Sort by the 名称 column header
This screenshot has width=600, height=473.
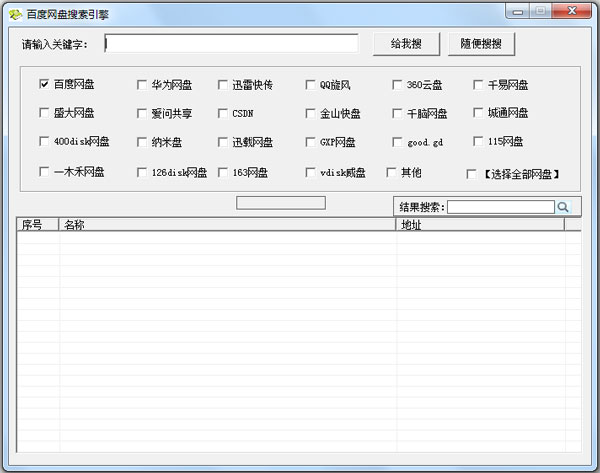[227, 225]
